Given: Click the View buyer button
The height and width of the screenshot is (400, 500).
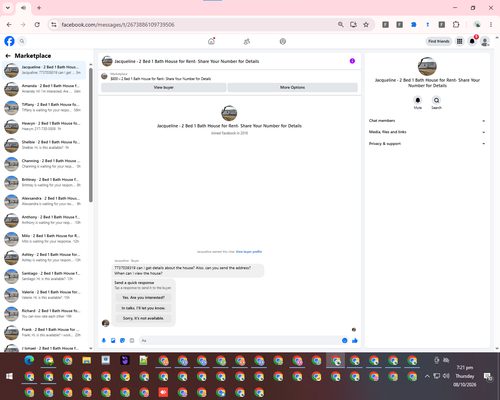Looking at the screenshot, I should pos(164,87).
